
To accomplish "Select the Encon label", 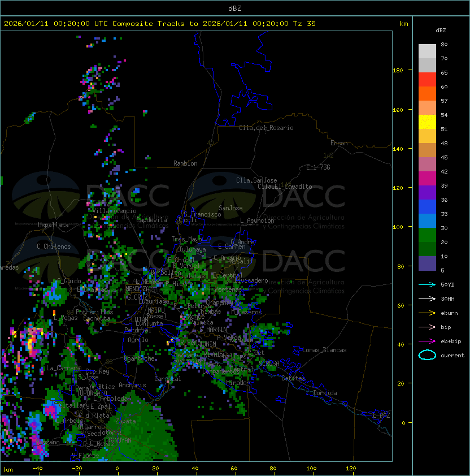I will 339,143.
